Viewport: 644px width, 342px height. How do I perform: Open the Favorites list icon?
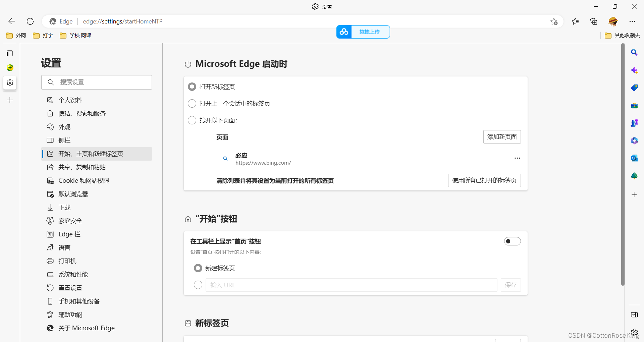click(x=575, y=21)
